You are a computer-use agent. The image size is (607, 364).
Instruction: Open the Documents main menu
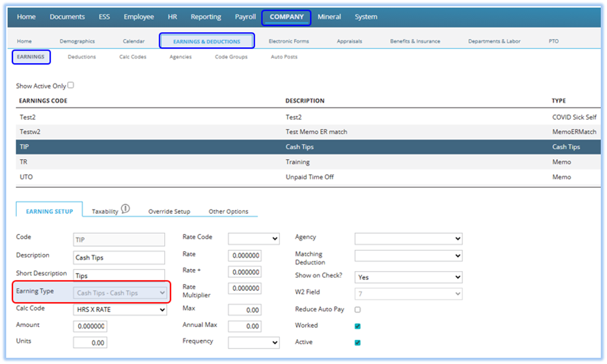tap(67, 17)
